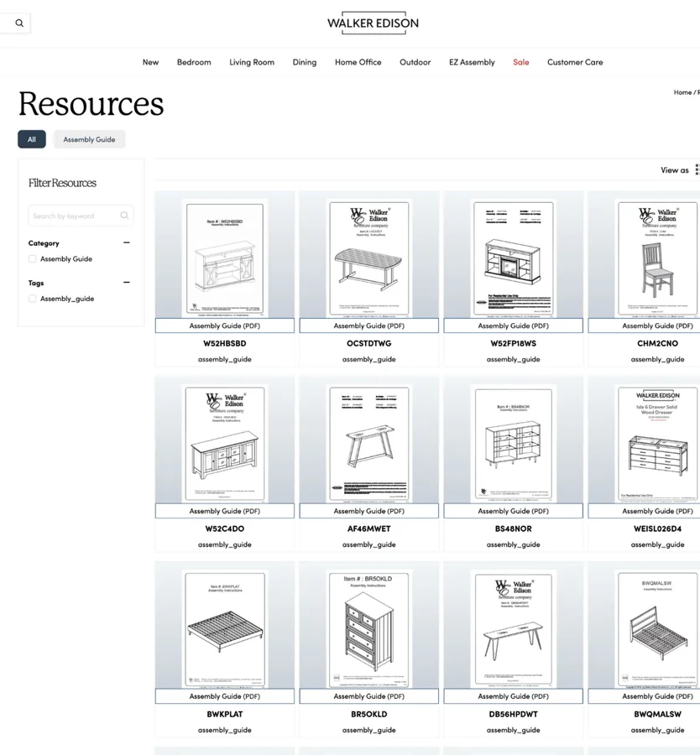The height and width of the screenshot is (755, 700).
Task: Select the All filter tab
Action: point(32,139)
